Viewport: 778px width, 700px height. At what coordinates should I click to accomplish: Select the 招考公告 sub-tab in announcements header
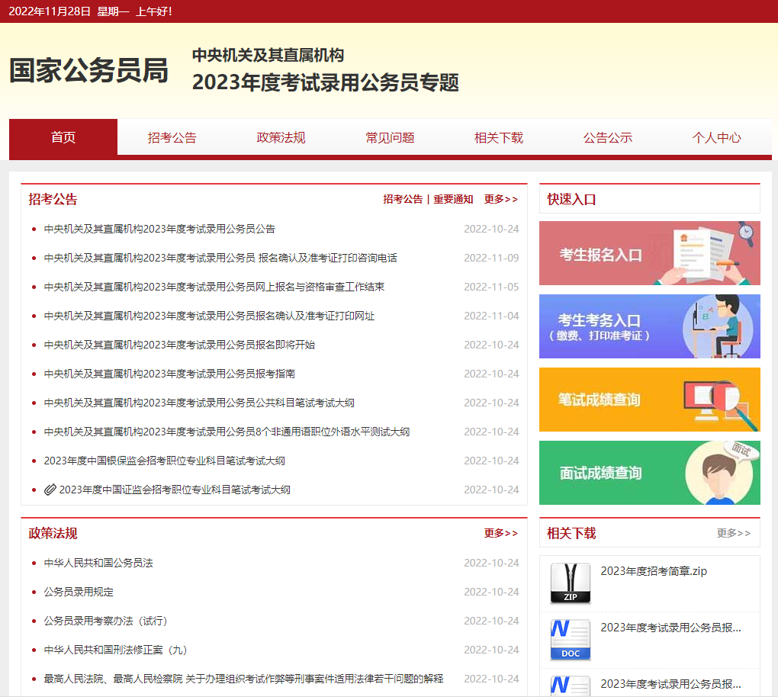click(403, 199)
